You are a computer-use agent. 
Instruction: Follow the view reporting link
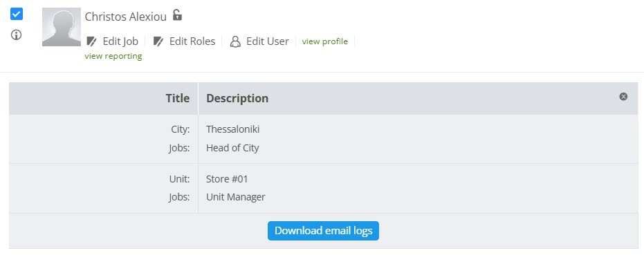pos(113,56)
